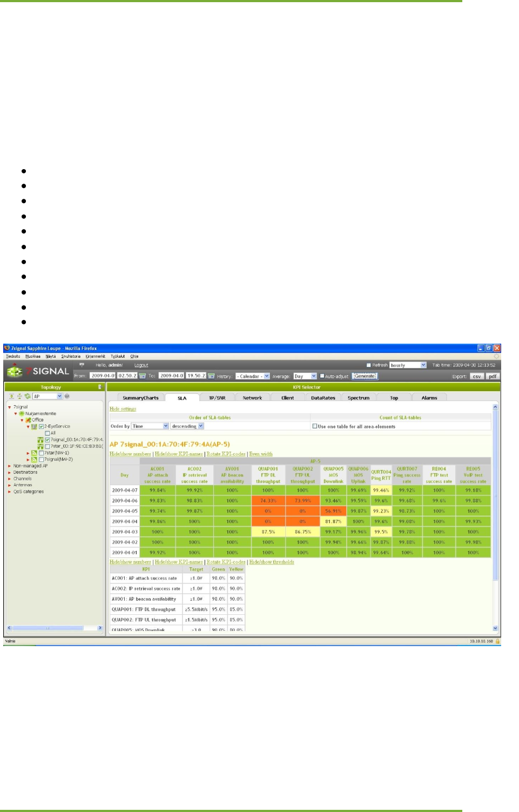Click the Firefox icon in the title bar

tap(7, 348)
